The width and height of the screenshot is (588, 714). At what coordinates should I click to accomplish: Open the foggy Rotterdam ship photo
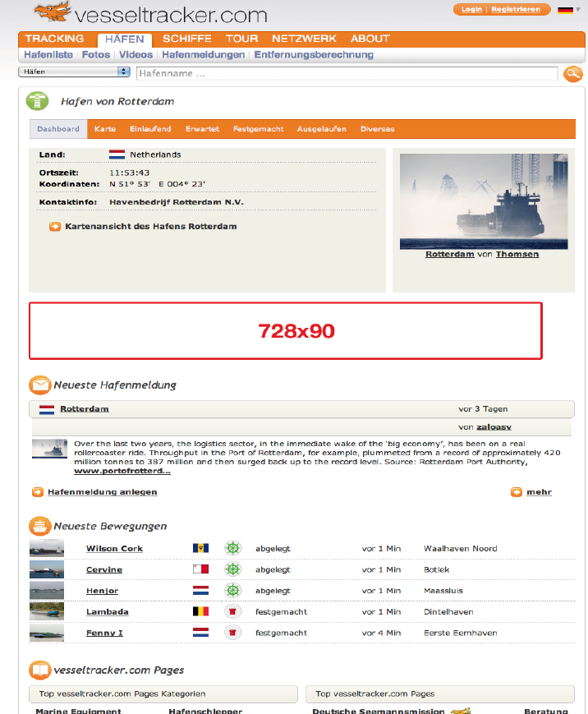coord(484,201)
